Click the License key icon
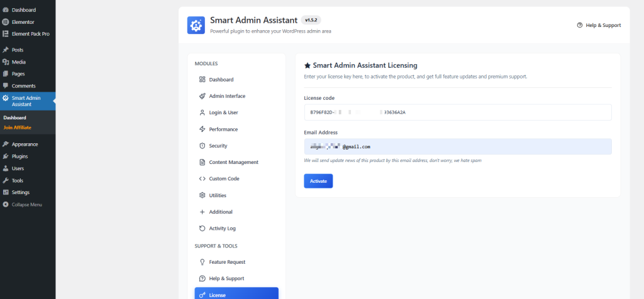 coord(202,295)
